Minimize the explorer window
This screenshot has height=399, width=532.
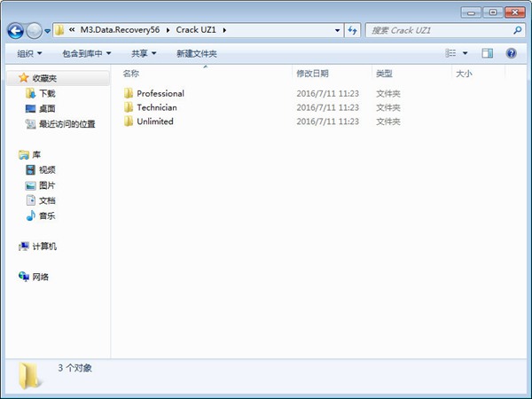tap(471, 12)
